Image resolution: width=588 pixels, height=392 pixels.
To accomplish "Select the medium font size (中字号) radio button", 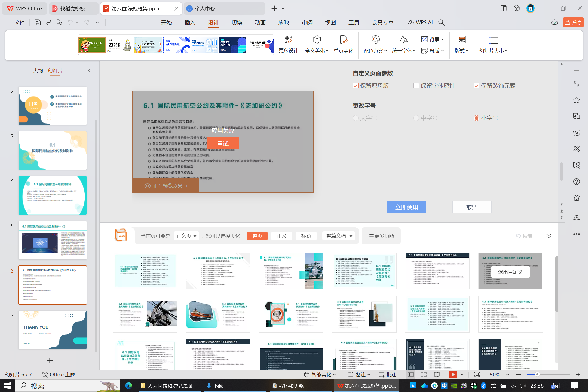I will click(x=416, y=118).
